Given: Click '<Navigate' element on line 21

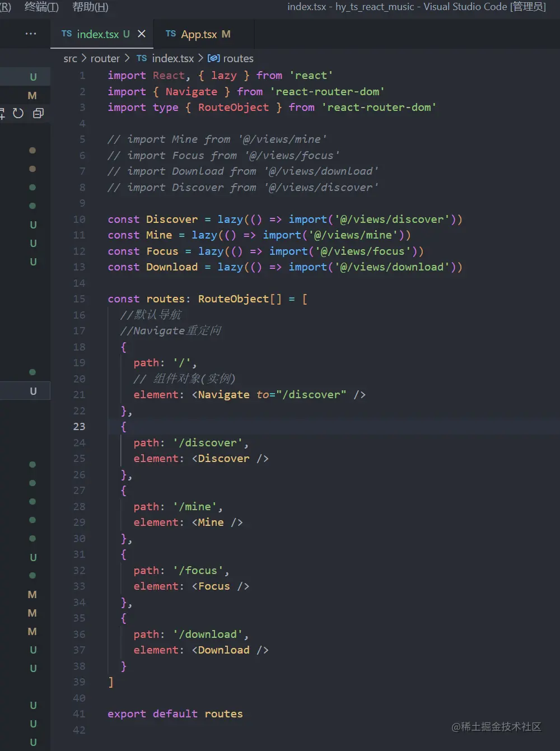Looking at the screenshot, I should (x=221, y=395).
